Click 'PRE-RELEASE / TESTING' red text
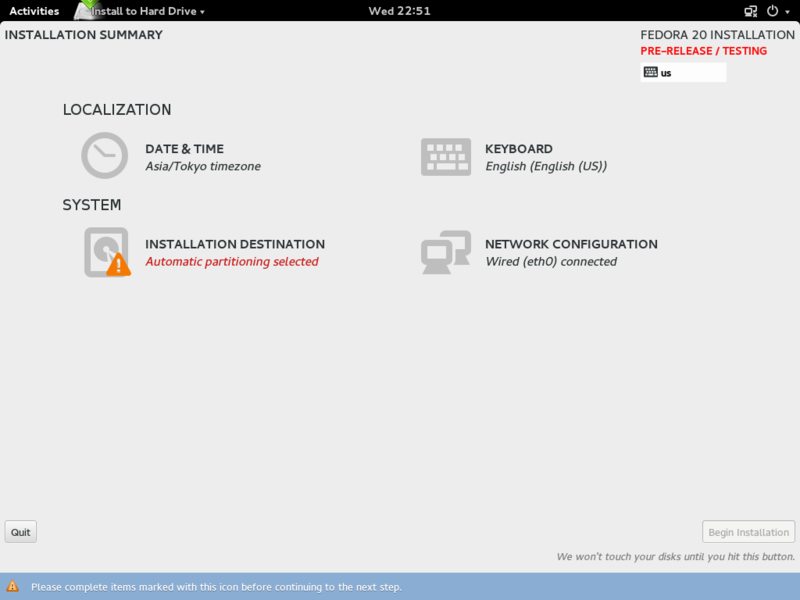The image size is (800, 600). point(704,51)
